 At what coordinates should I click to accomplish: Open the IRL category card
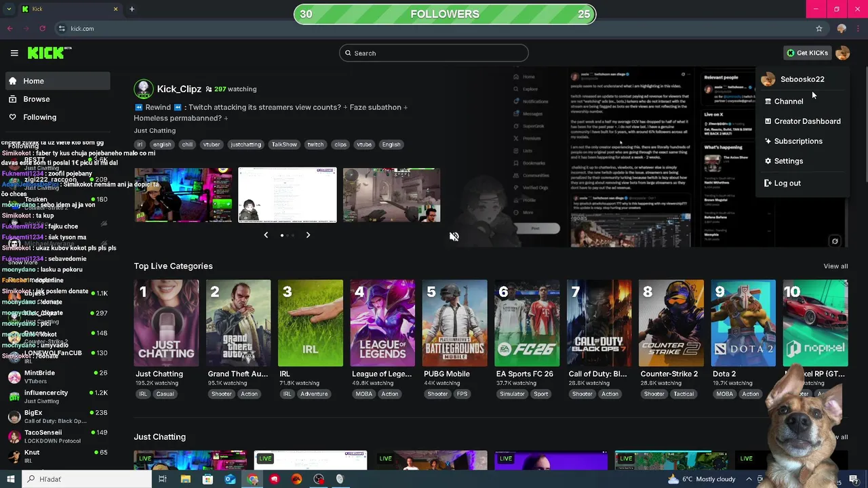[310, 323]
